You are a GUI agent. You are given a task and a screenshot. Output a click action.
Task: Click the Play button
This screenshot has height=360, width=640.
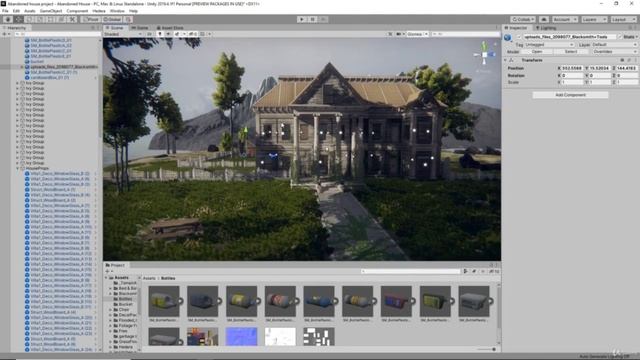coord(302,19)
